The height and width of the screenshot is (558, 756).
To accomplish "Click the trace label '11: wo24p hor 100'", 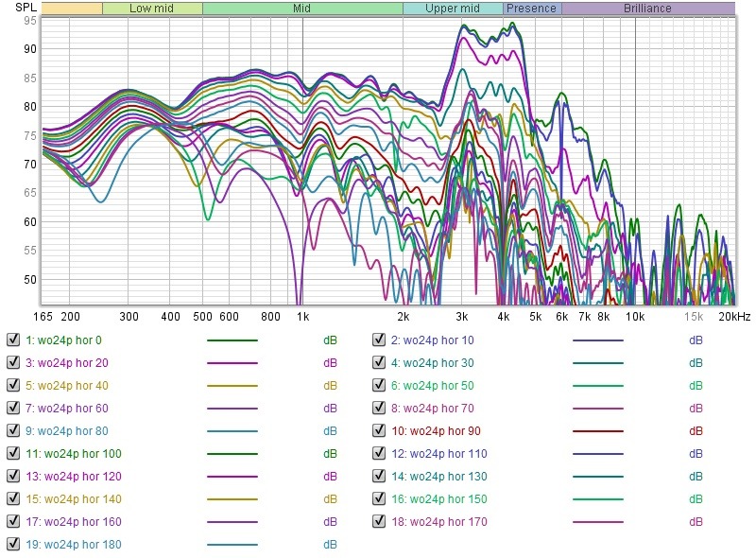I will point(74,454).
